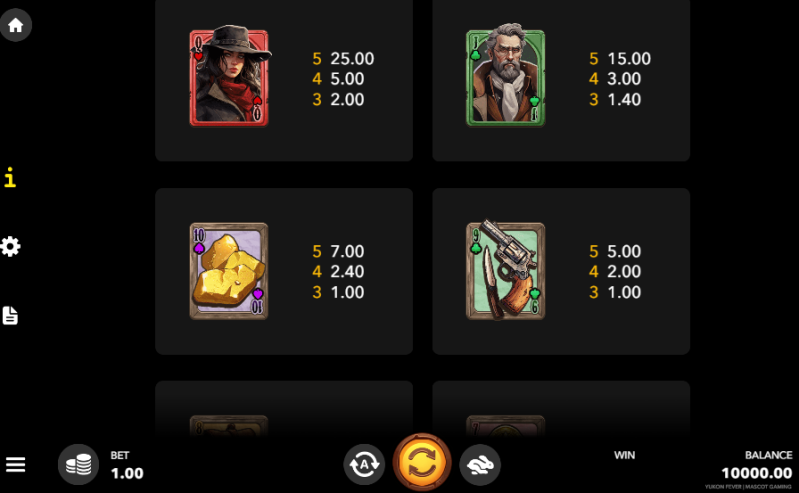
Task: Open the game rules document icon
Action: click(x=10, y=316)
